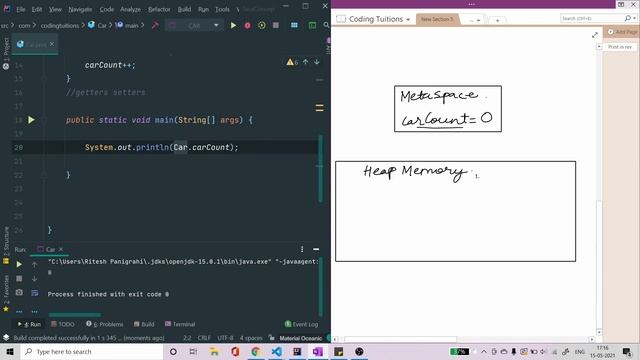640x360 pixels.
Task: Open the Project tool window sidebar tab
Action: click(x=6, y=53)
